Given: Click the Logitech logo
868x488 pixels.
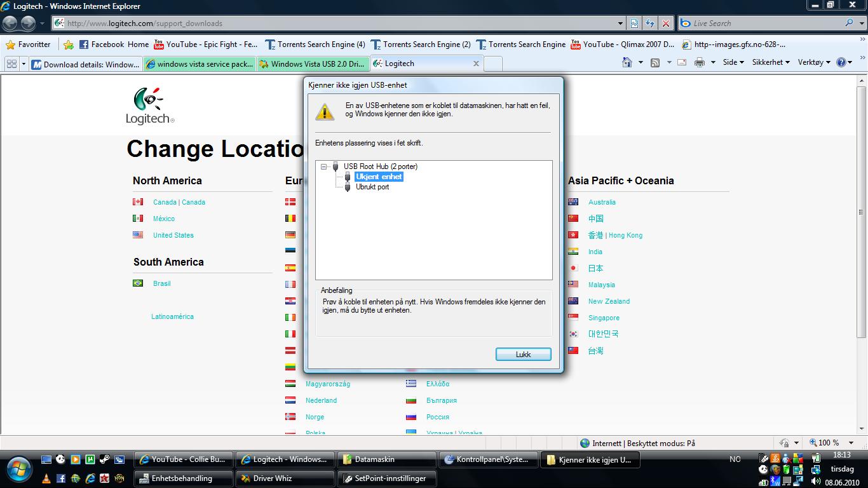Looking at the screenshot, I should (x=149, y=105).
